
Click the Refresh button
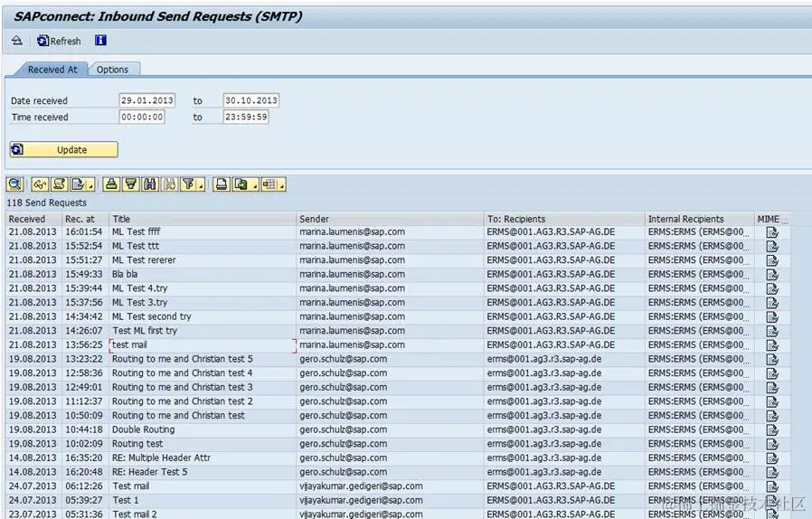pyautogui.click(x=59, y=41)
